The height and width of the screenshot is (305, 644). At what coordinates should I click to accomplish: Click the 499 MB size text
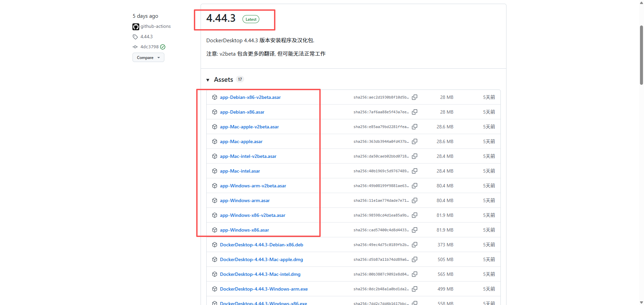pos(445,289)
